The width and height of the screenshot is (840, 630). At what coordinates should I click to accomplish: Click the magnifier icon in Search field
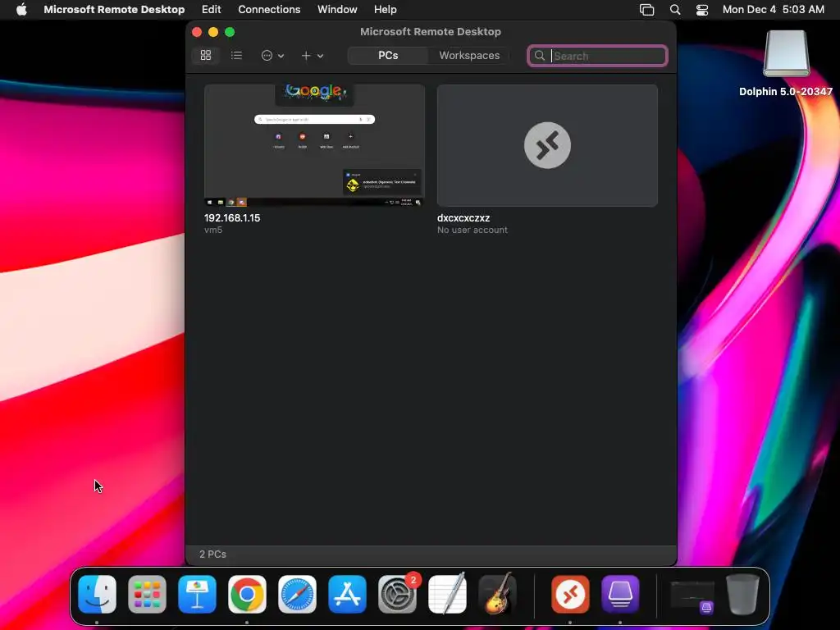click(x=540, y=56)
